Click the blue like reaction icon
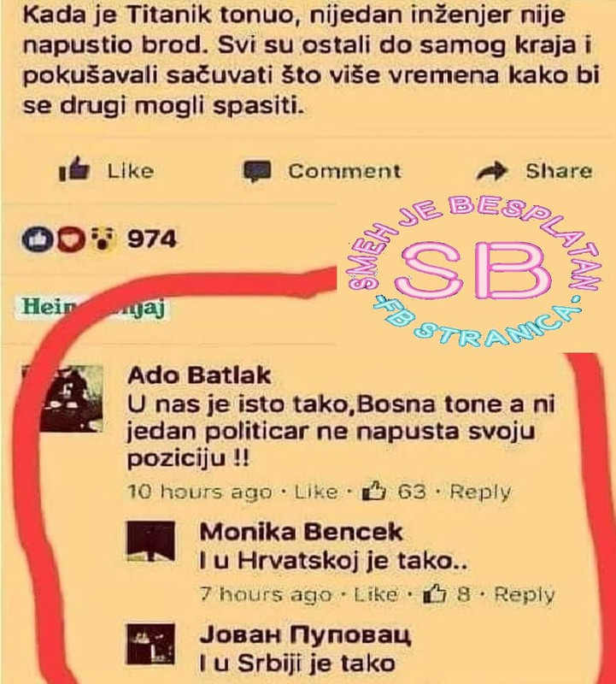 [x=38, y=239]
